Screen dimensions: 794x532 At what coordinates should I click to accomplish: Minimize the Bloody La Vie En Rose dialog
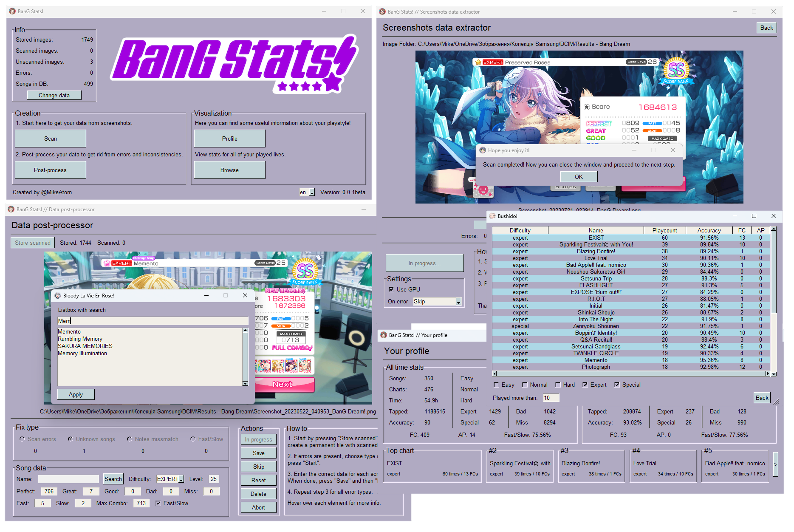(206, 296)
